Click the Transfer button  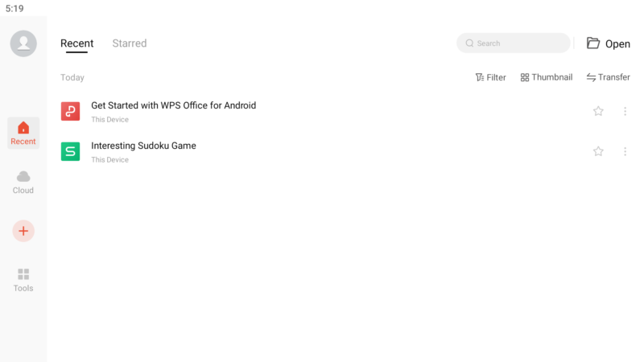(x=608, y=77)
